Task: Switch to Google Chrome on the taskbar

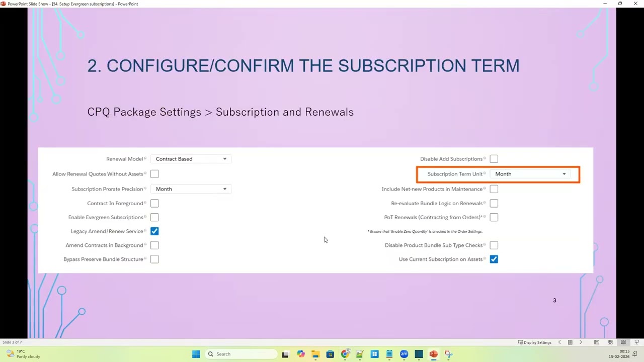Action: pos(345,354)
